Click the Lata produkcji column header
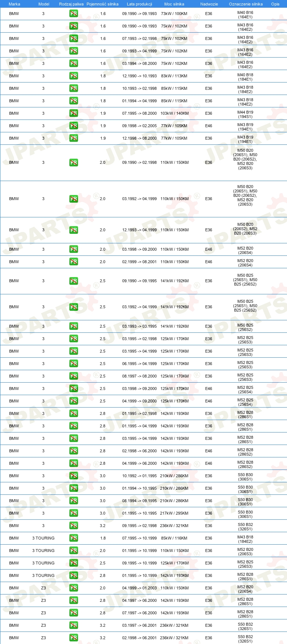This screenshot has height=644, width=287. 139,4
